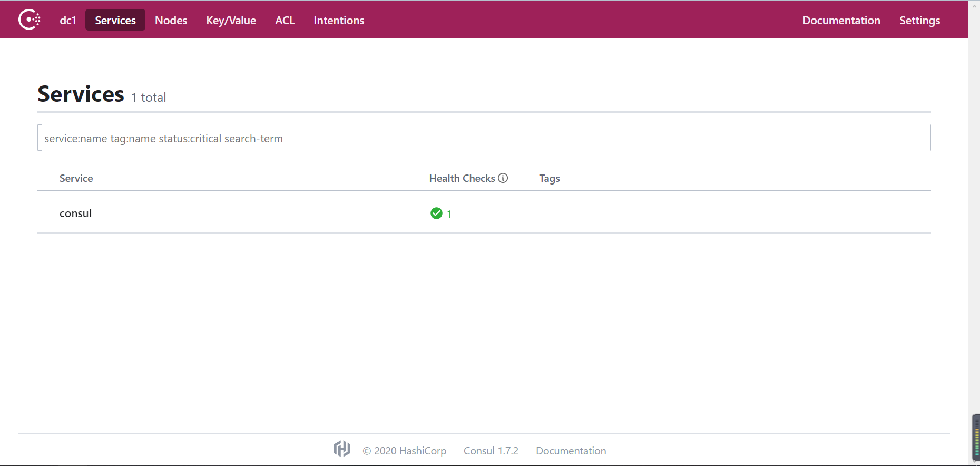The height and width of the screenshot is (466, 980).
Task: Open the footer Documentation link
Action: (571, 451)
